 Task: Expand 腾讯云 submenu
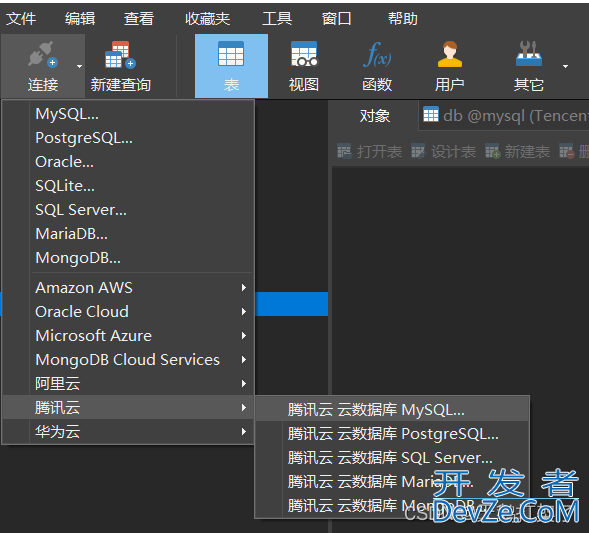(x=128, y=408)
